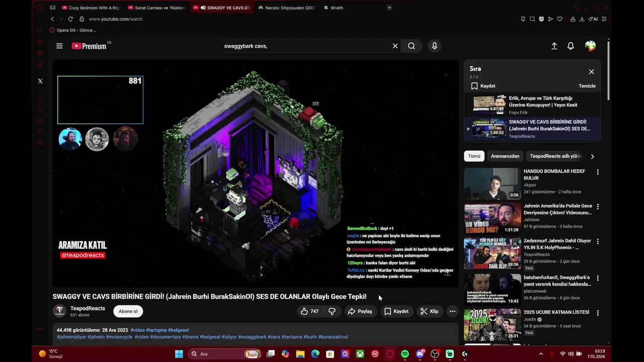
Task: Switch to Sanat Camiası ve 'Nükte' tab
Action: tap(157, 8)
